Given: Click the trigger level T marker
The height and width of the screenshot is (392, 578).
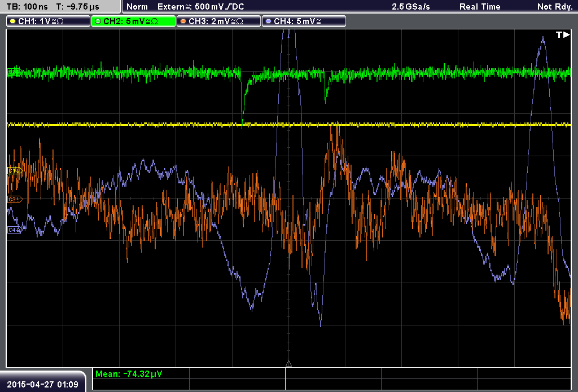Looking at the screenshot, I should click(x=563, y=34).
